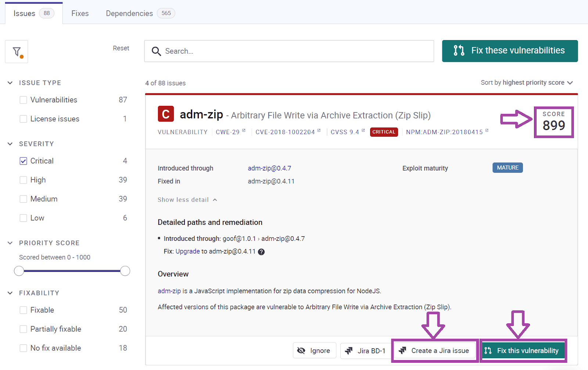The height and width of the screenshot is (370, 588).
Task: Click the left handle of the priority score slider
Action: pos(19,271)
